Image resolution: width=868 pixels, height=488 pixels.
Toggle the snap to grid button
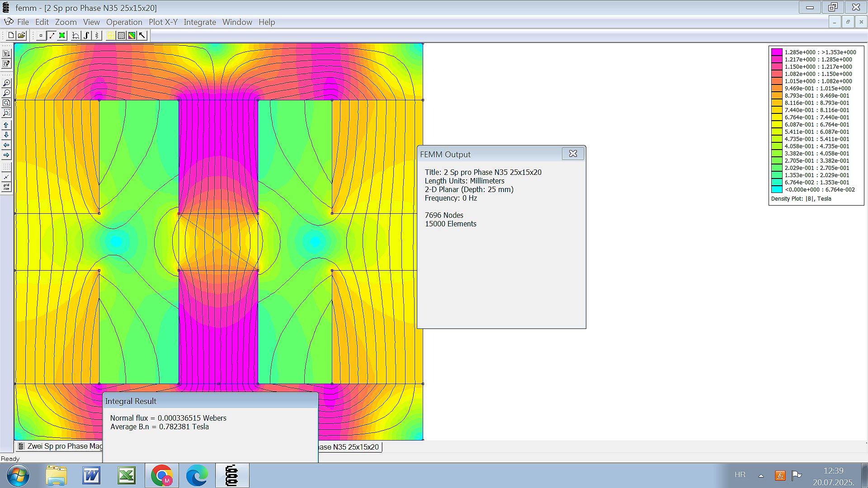(6, 177)
